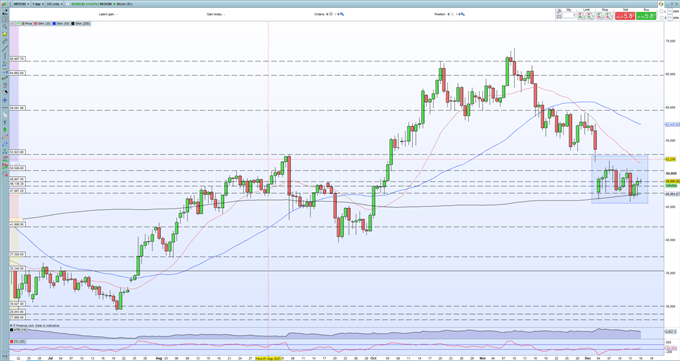
Task: Select the magnifier zoom tool in the left toolbar
Action: tap(5, 26)
